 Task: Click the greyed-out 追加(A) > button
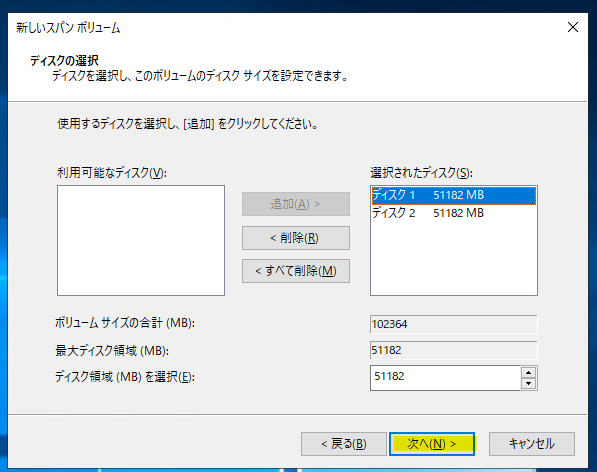(x=296, y=204)
